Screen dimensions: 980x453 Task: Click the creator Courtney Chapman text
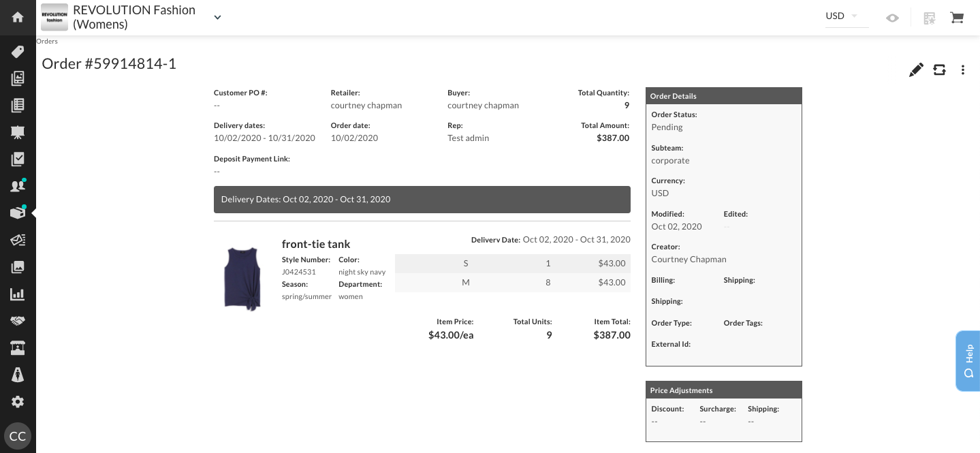coord(689,260)
